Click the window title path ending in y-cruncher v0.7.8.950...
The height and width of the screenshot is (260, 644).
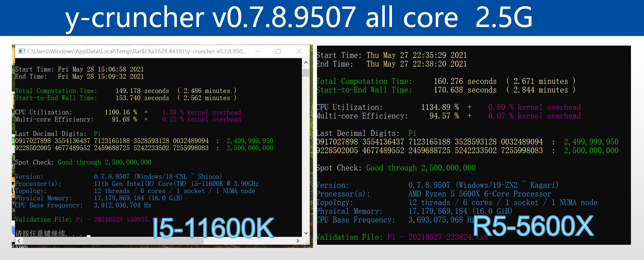(x=136, y=52)
